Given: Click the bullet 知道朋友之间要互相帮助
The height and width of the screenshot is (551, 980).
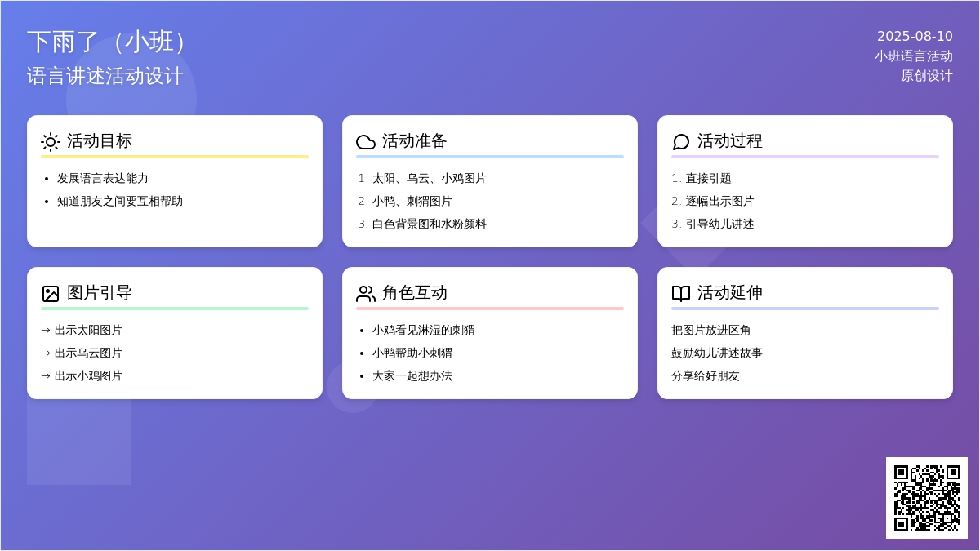Looking at the screenshot, I should coord(120,202).
